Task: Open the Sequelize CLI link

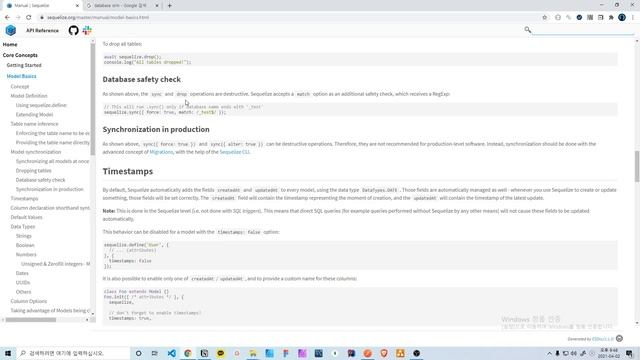Action: [234, 152]
